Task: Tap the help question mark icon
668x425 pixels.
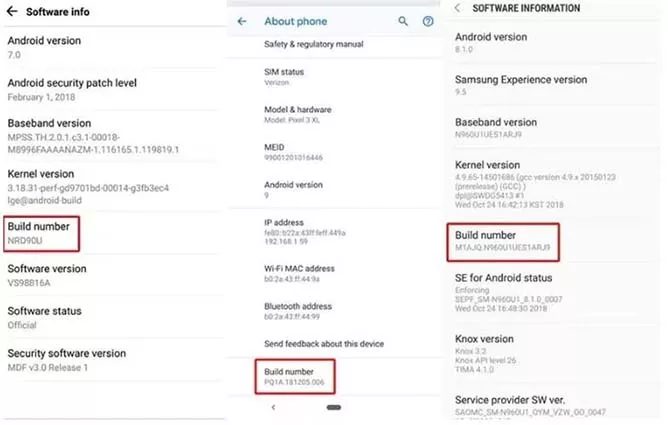Action: click(429, 21)
